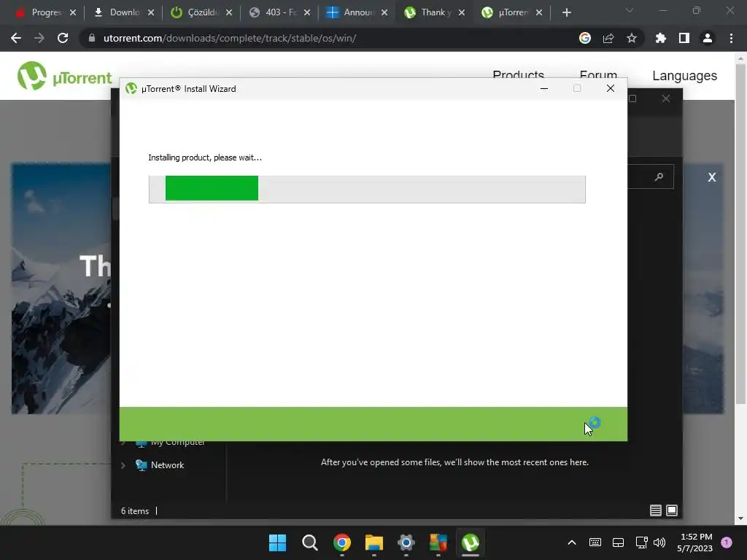Open the Settings gear taskbar icon
Screen dimensions: 747x560
click(x=406, y=542)
